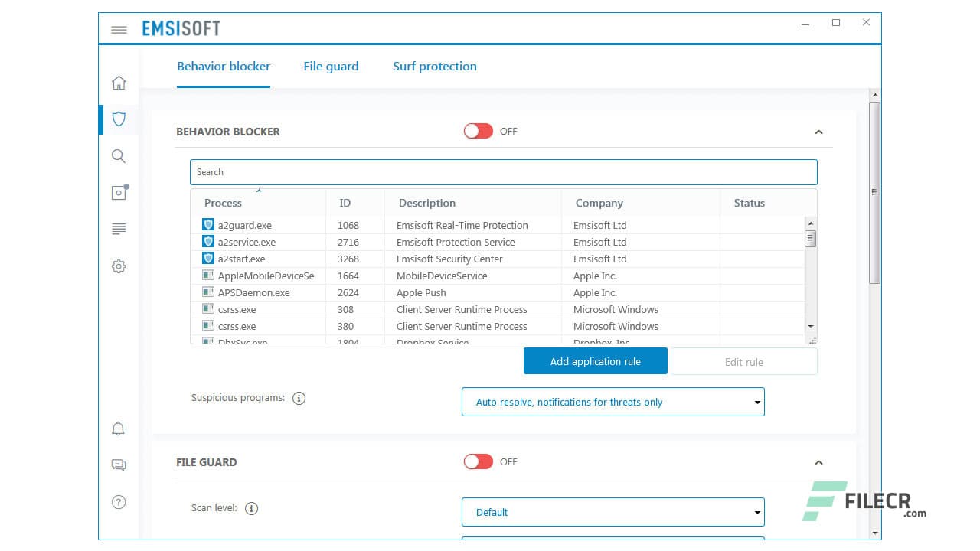Open the feedback chat icon in sidebar
Image resolution: width=980 pixels, height=551 pixels.
[119, 465]
